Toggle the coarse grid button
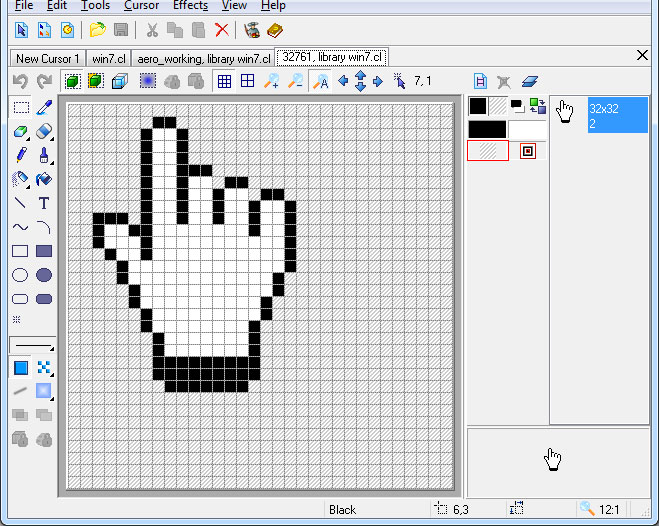Screen dimensions: 659x526 point(248,81)
